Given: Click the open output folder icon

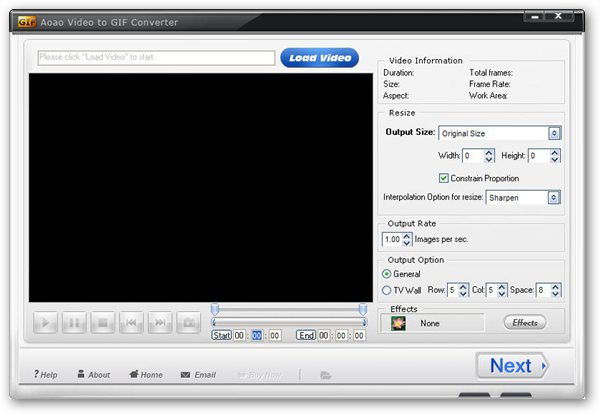Looking at the screenshot, I should [x=325, y=375].
